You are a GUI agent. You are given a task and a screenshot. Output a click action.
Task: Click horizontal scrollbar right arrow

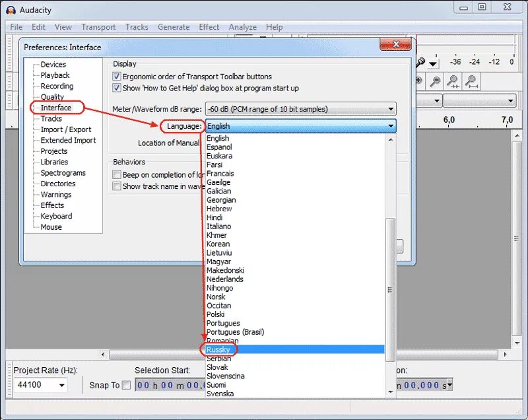[505, 355]
